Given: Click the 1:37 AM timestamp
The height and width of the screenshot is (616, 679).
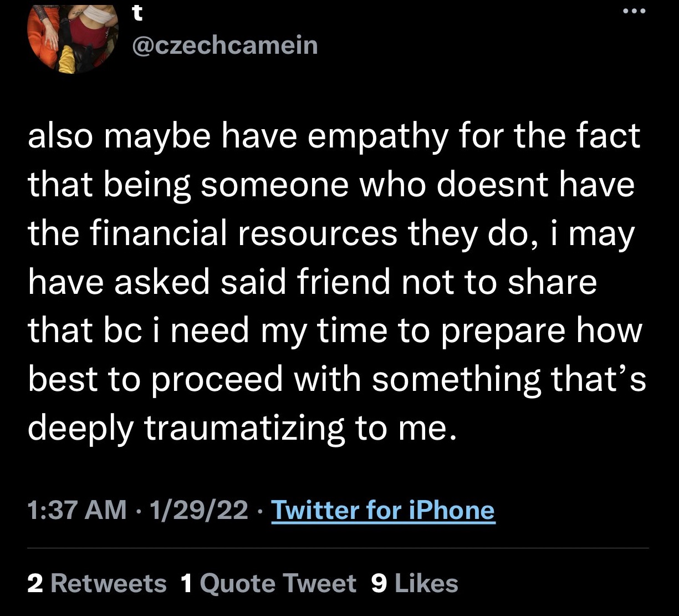Looking at the screenshot, I should coord(77,510).
